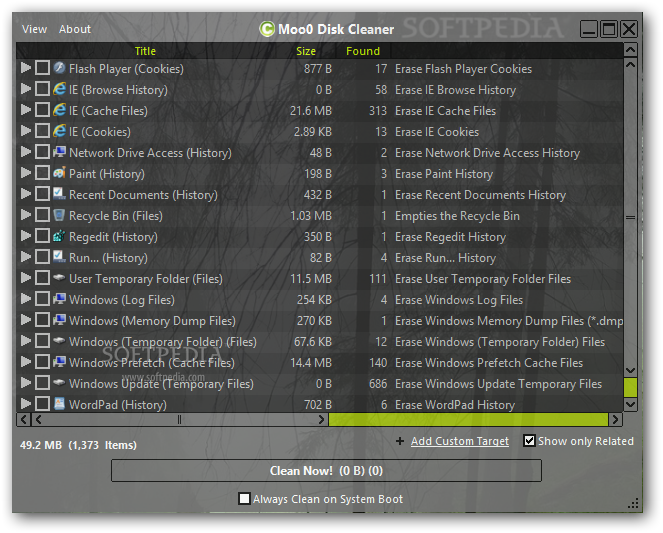Expand the Windows Update row arrow

[26, 383]
